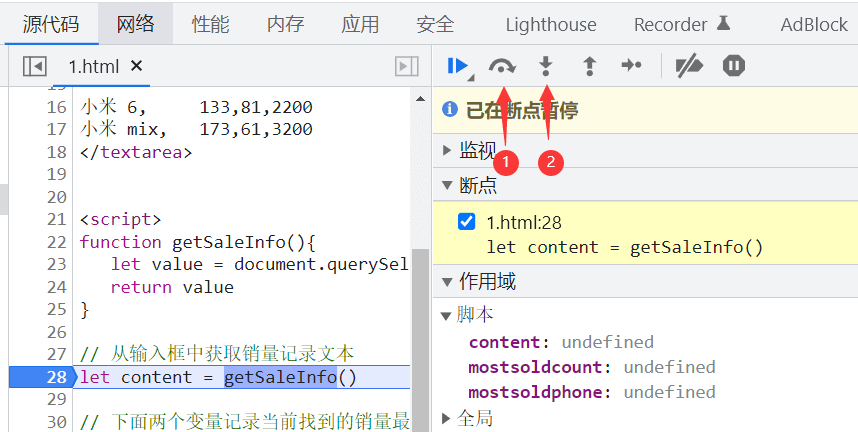Select the content: undefined variable
The height and width of the screenshot is (432, 858).
pos(561,342)
